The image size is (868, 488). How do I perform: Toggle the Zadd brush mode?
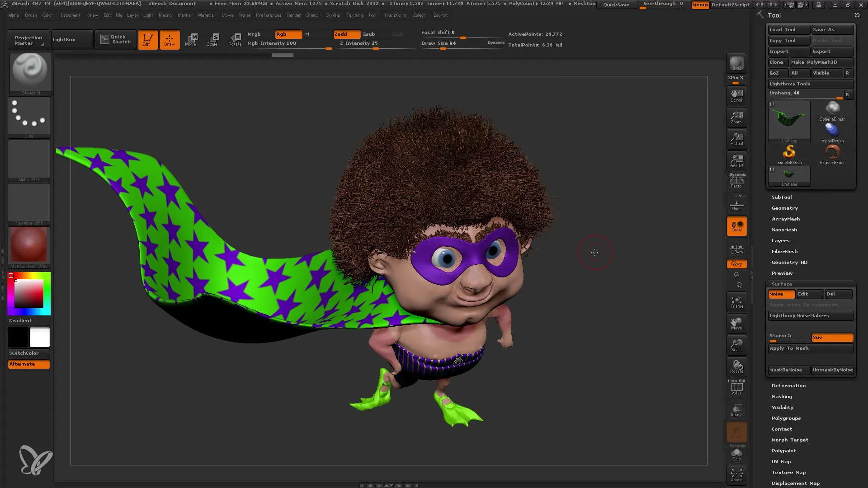[x=346, y=34]
